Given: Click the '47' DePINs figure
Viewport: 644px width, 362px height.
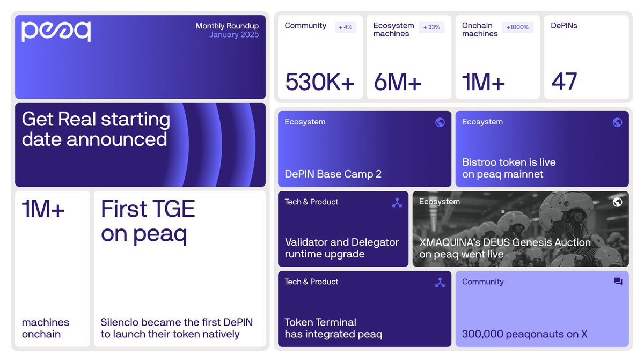Looking at the screenshot, I should click(x=564, y=82).
